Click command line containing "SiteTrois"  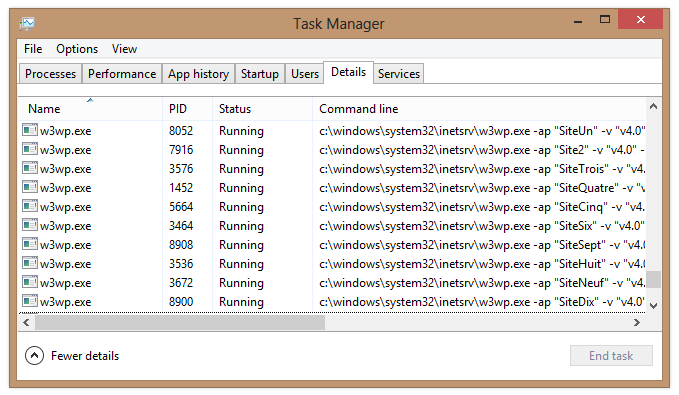click(x=482, y=169)
